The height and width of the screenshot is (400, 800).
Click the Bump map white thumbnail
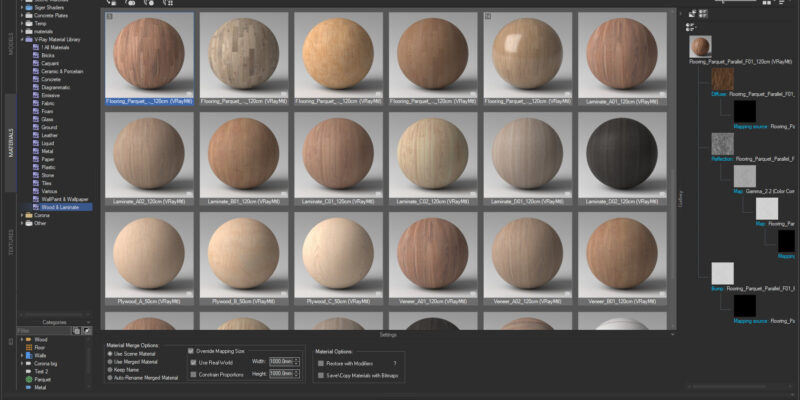[722, 273]
